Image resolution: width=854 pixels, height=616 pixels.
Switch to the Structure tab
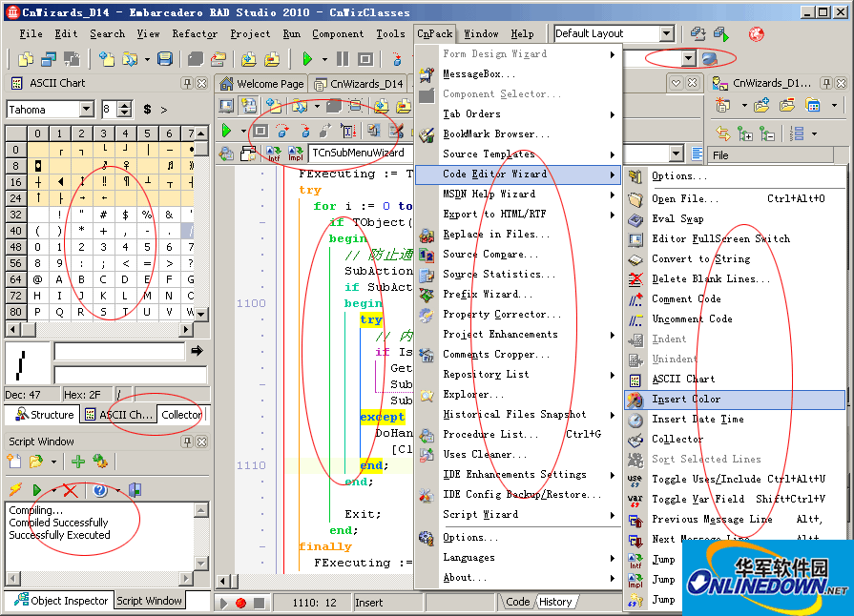click(45, 415)
